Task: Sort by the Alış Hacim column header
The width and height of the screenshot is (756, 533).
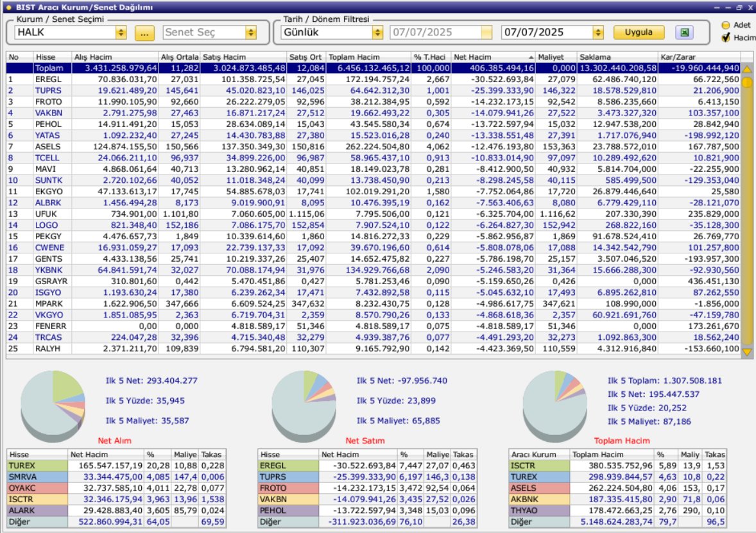Action: 115,57
